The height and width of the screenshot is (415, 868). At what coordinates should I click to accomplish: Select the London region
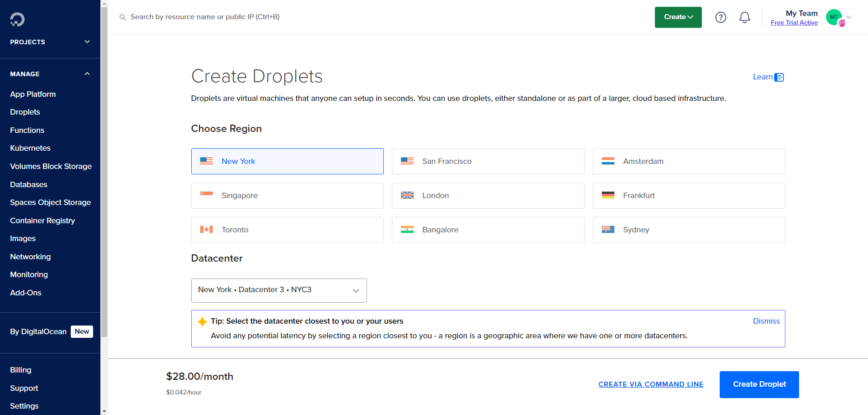[488, 195]
